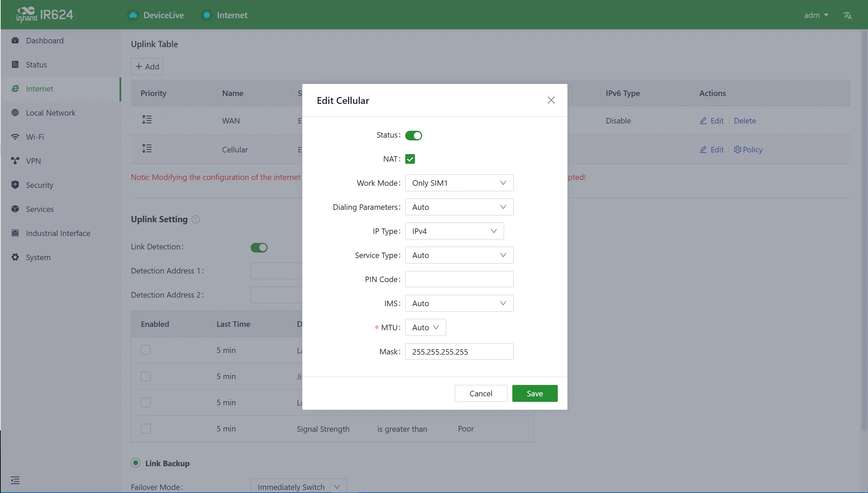868x493 pixels.
Task: Select Internet in the sidebar
Action: 61,89
